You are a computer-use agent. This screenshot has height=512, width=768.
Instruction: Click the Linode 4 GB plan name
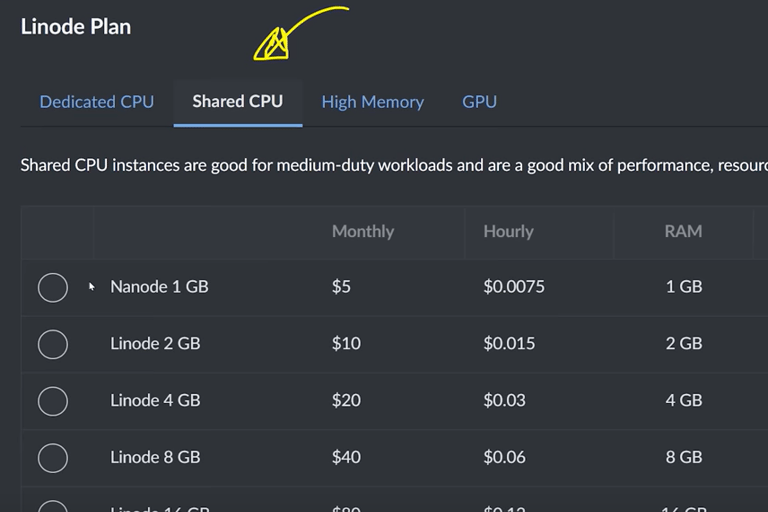coord(155,401)
